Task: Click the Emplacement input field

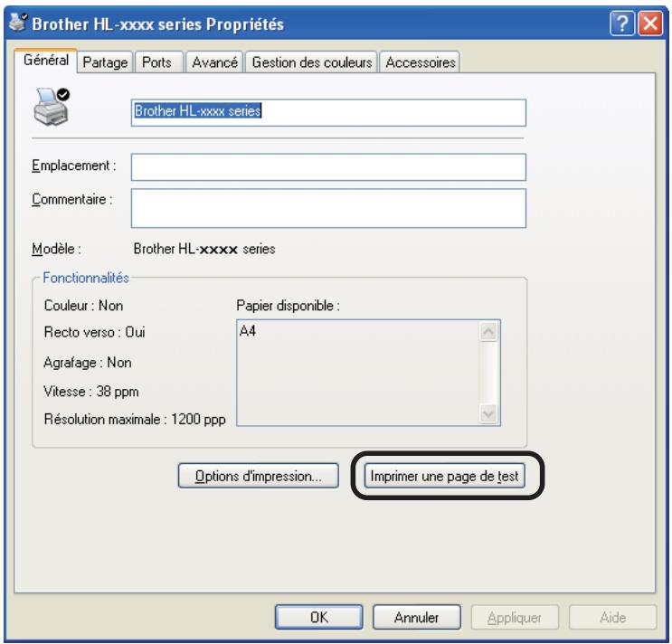Action: [328, 167]
